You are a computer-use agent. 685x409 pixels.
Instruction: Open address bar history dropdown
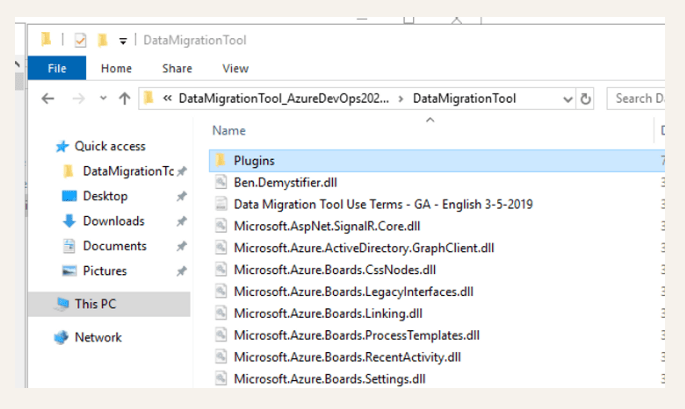(x=567, y=99)
